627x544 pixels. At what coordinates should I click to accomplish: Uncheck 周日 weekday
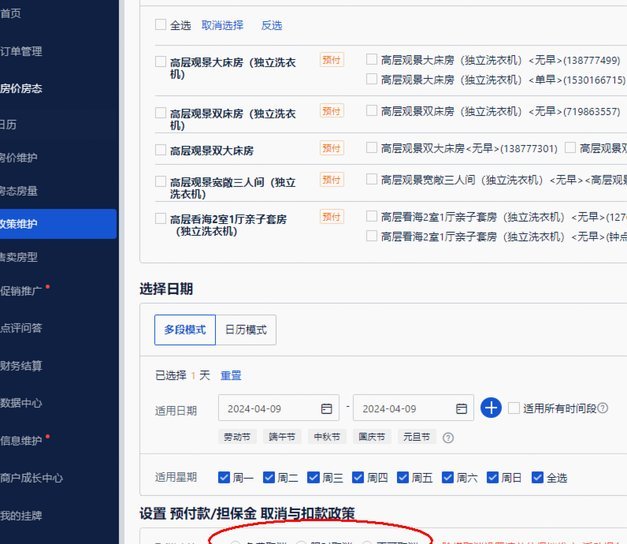(492, 477)
